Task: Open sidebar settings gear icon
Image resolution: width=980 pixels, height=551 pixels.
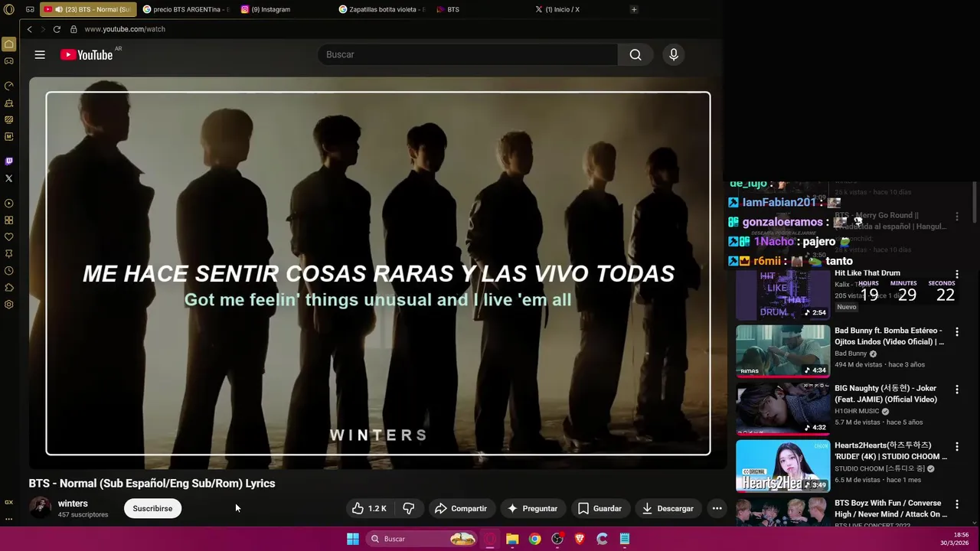Action: [x=8, y=305]
